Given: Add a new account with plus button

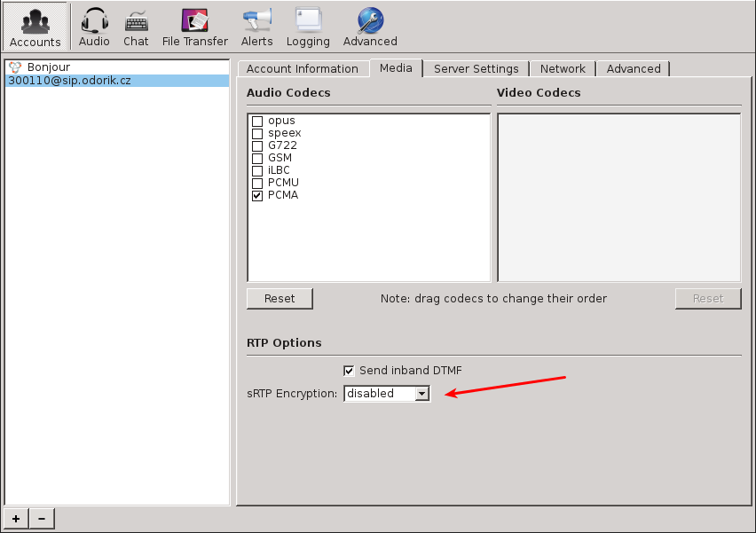Looking at the screenshot, I should pos(16,519).
